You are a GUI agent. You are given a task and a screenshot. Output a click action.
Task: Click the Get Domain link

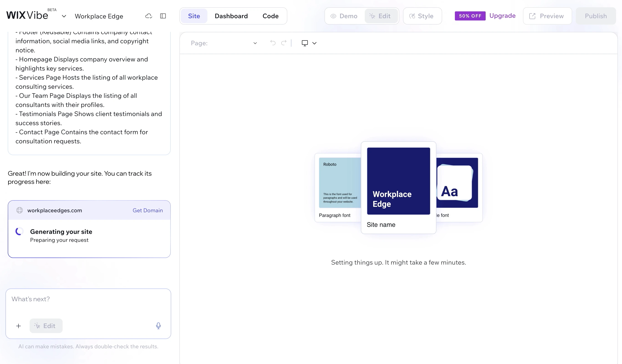coord(148,210)
